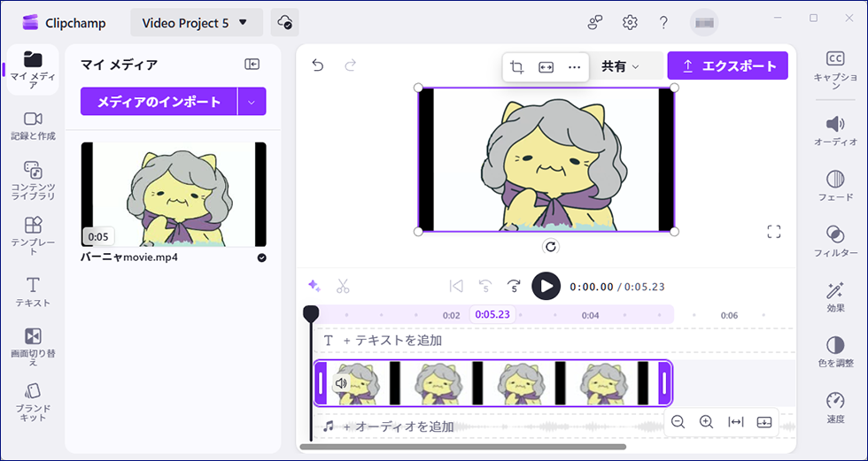This screenshot has width=868, height=461.
Task: Open the フィルター panel tab
Action: [834, 240]
